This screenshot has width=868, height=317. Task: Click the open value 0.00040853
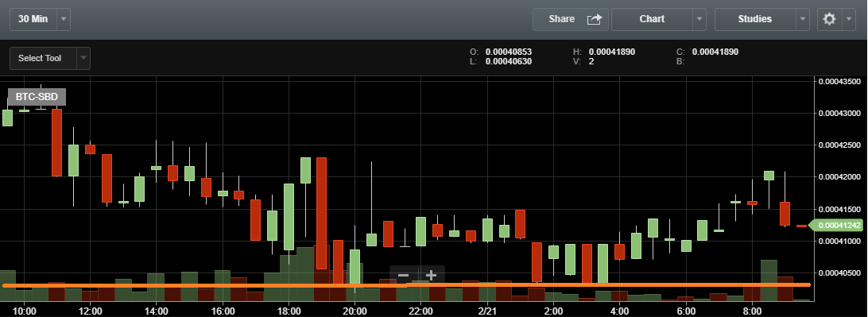coord(508,52)
